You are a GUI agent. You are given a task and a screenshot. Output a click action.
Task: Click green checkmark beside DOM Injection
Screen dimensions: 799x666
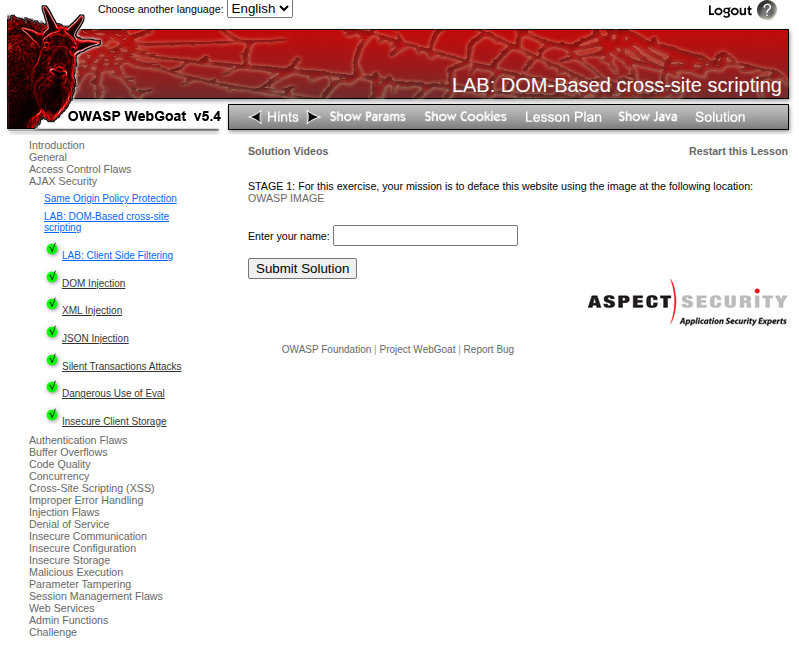(52, 277)
